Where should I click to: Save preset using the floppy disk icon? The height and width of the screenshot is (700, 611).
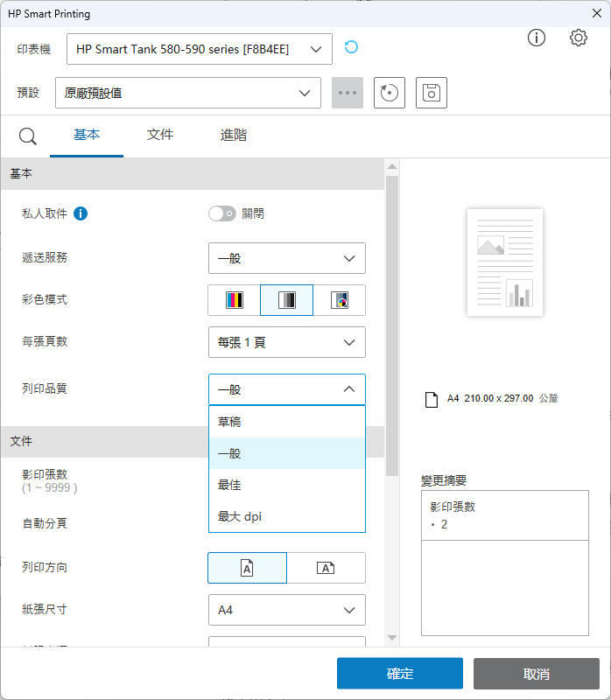pyautogui.click(x=432, y=93)
